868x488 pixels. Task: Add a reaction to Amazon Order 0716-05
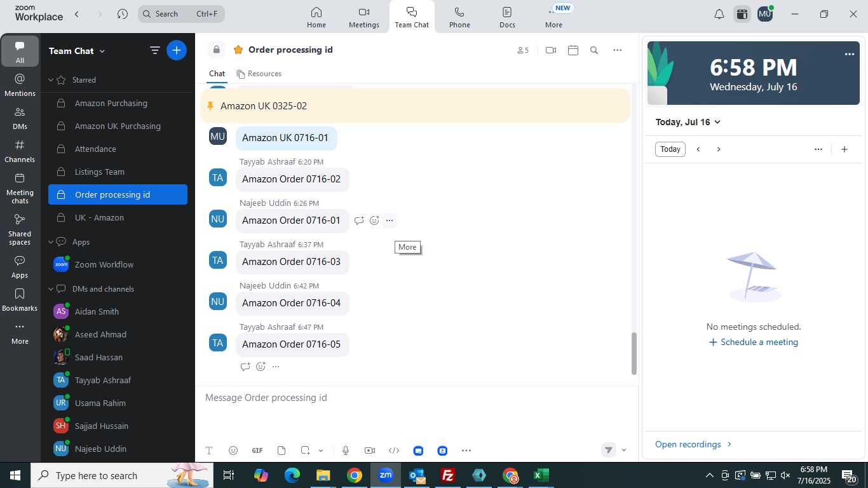tap(261, 367)
